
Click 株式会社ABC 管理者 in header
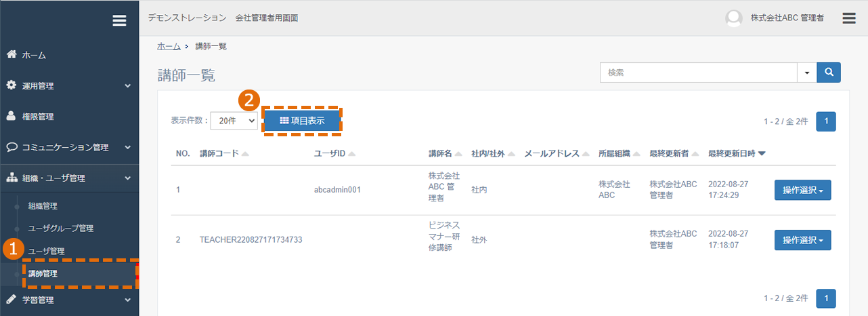pos(787,18)
